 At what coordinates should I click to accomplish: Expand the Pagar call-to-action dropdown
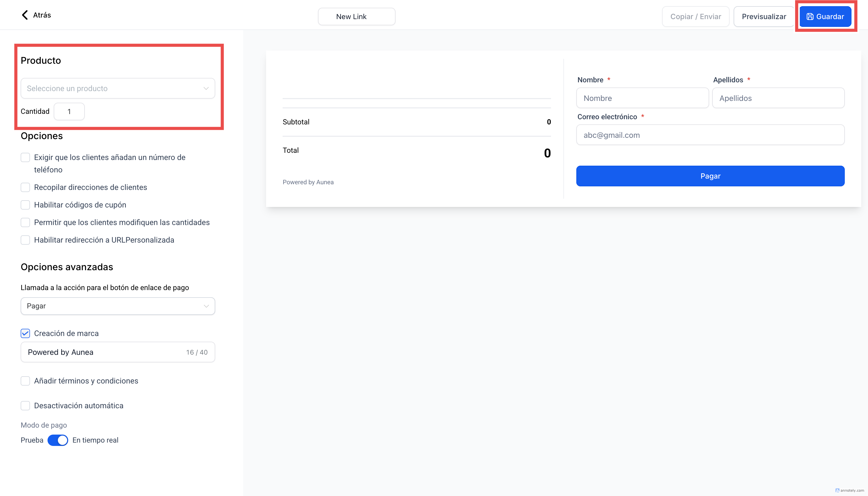point(118,306)
